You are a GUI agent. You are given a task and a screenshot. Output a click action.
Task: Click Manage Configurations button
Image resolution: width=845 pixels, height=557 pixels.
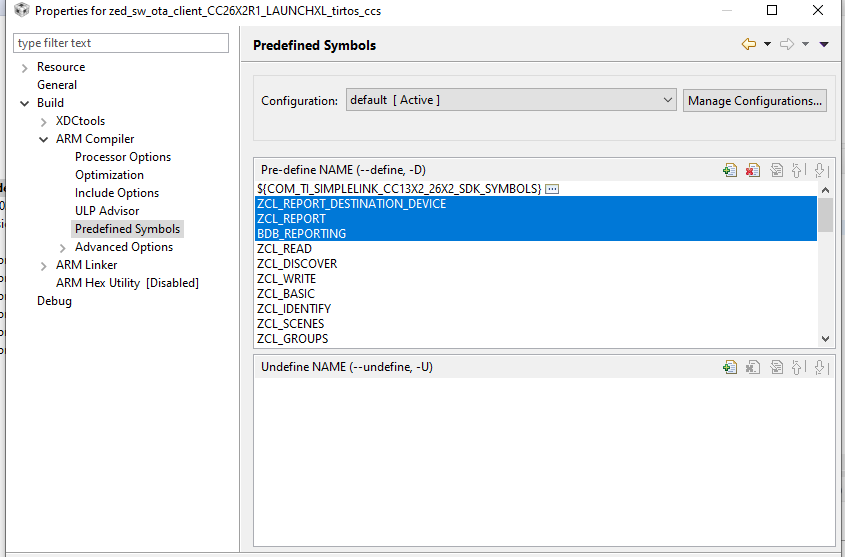pos(754,101)
